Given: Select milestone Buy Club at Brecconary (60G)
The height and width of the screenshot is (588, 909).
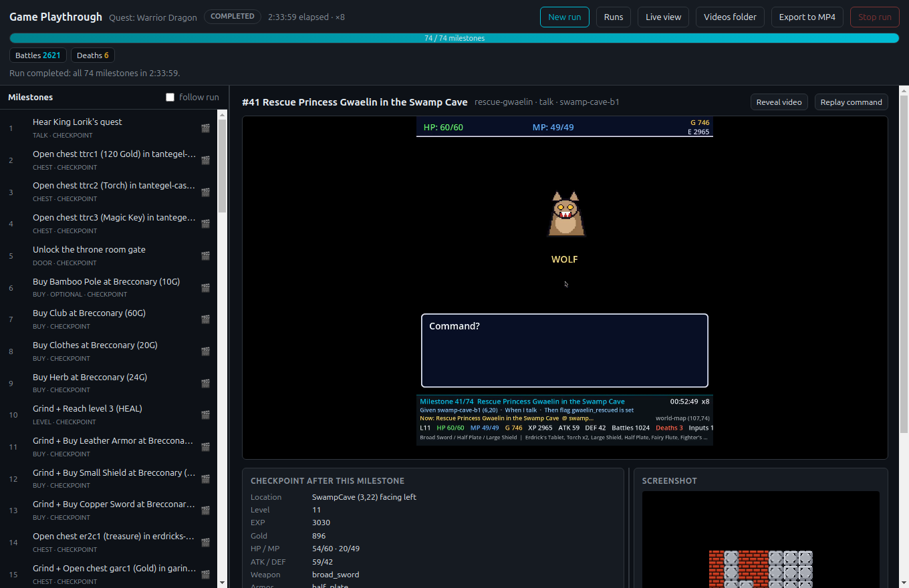Looking at the screenshot, I should click(109, 319).
